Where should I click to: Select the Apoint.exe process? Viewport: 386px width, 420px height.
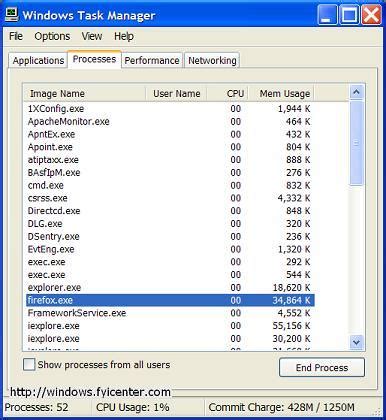coord(170,147)
